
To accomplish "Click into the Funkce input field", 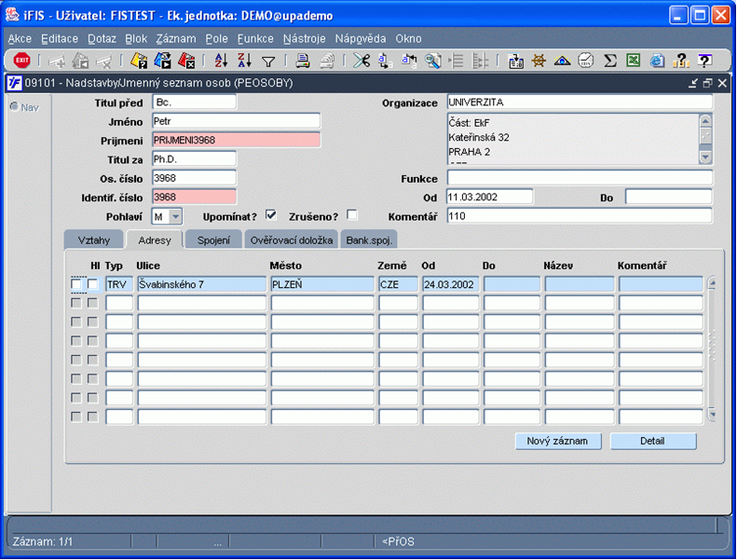I will 580,178.
